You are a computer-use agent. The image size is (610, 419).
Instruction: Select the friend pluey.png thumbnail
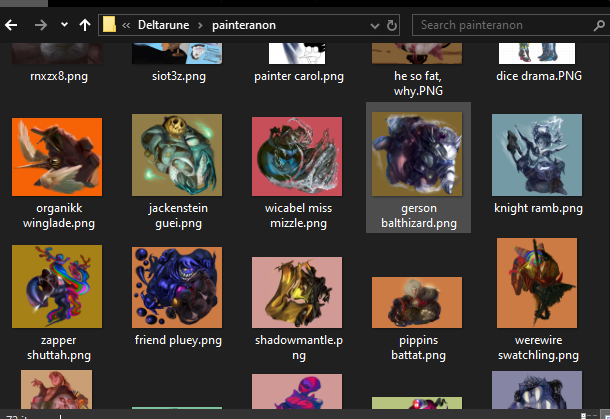pos(177,287)
